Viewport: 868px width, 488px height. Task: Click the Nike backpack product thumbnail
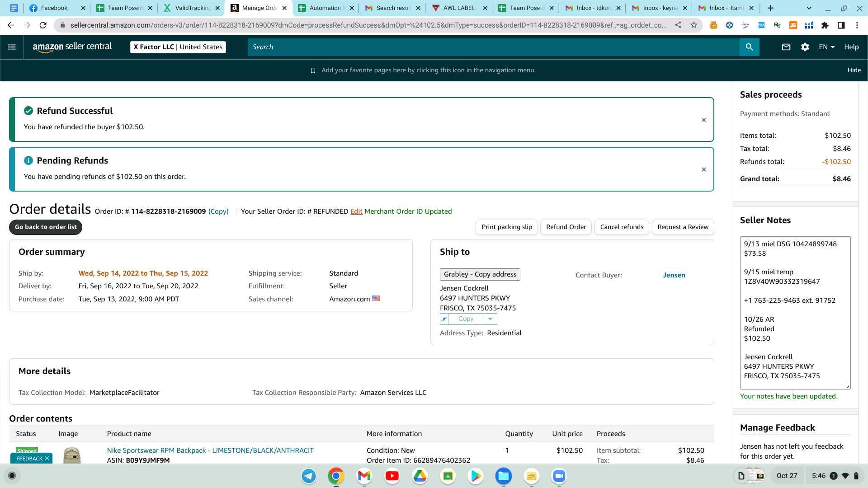(72, 455)
